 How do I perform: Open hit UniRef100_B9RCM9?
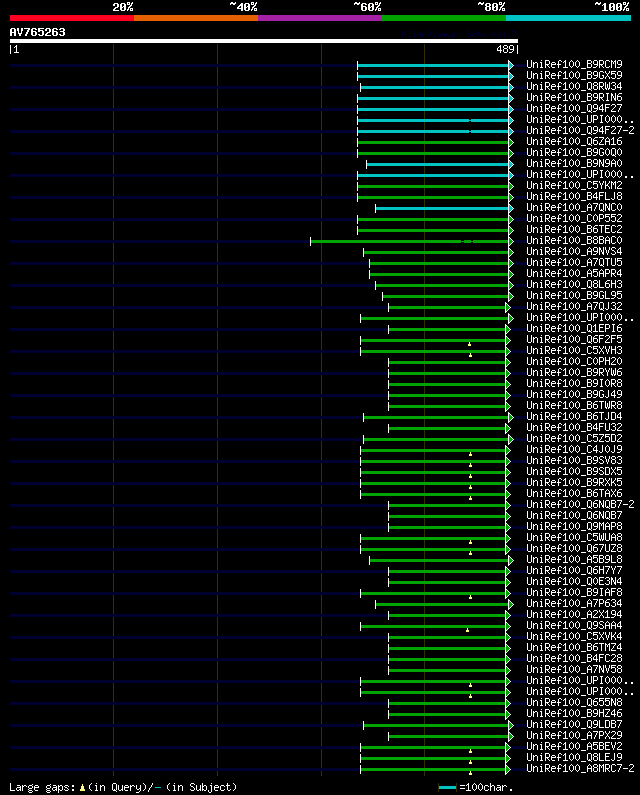pos(574,64)
